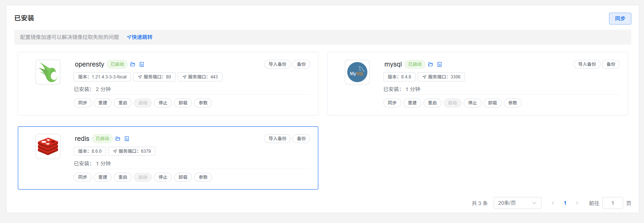
Task: Open mysql 导入备份 import backup
Action: pos(587,64)
